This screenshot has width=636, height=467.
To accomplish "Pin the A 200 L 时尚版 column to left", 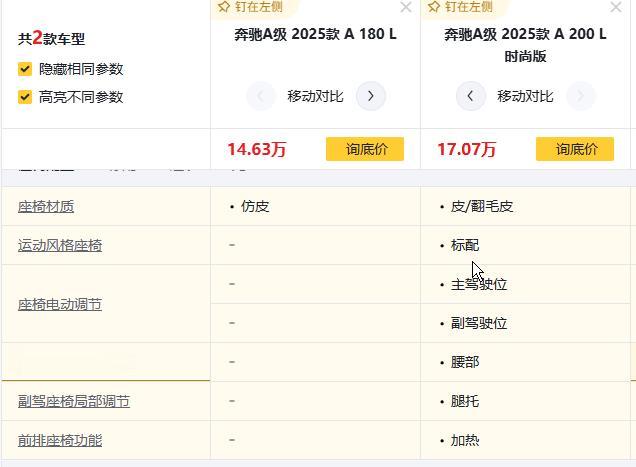I will [461, 7].
